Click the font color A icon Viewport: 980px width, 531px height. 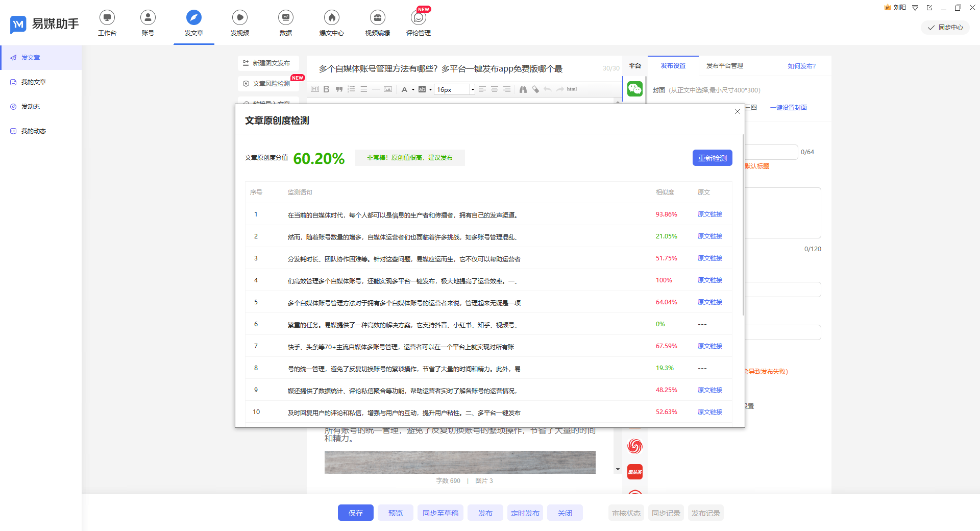[x=405, y=89]
